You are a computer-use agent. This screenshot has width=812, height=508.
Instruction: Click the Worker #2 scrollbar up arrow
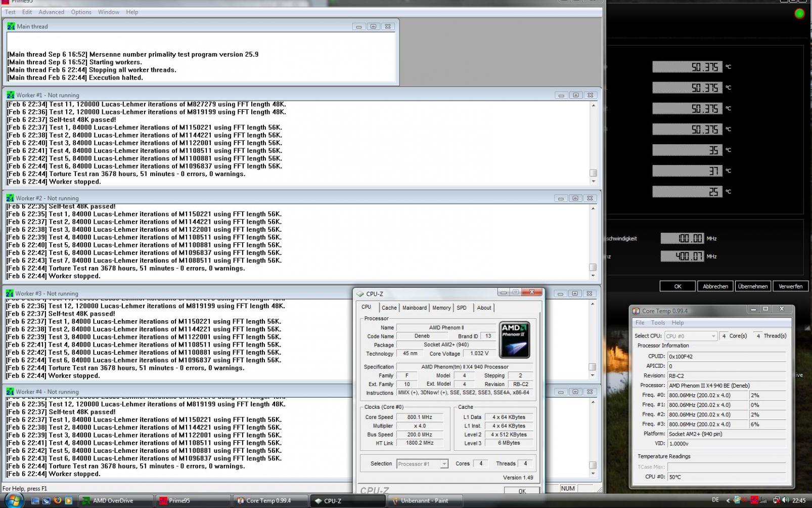[x=593, y=208]
